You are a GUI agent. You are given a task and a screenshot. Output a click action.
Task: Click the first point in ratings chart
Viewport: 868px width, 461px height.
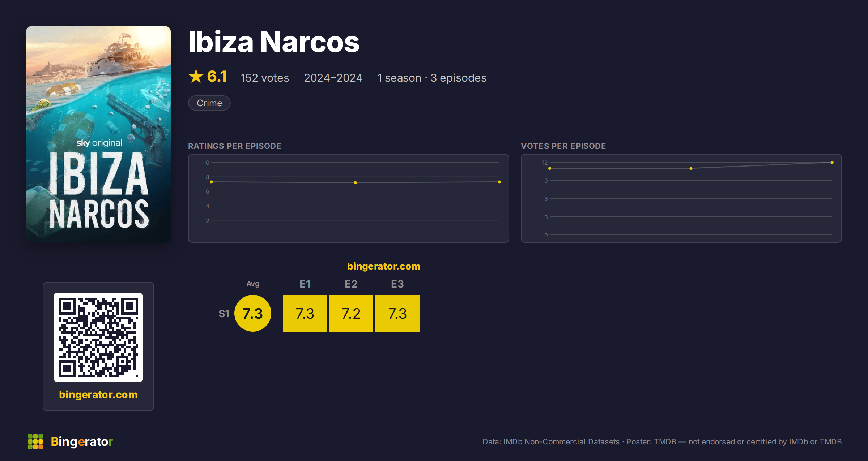211,182
